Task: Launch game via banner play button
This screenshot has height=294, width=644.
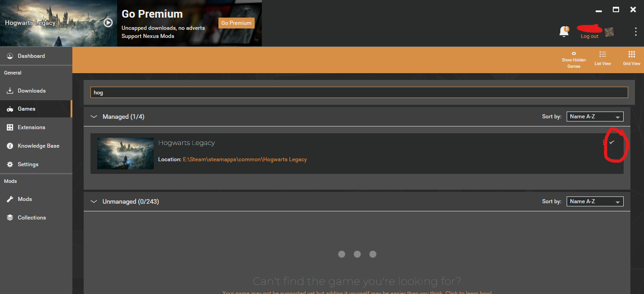Action: point(108,23)
